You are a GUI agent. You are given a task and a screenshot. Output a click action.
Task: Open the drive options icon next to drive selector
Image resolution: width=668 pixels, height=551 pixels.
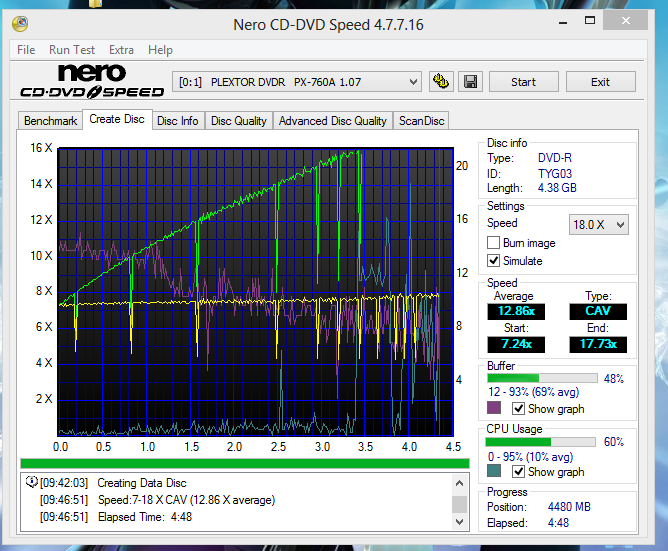coord(441,81)
